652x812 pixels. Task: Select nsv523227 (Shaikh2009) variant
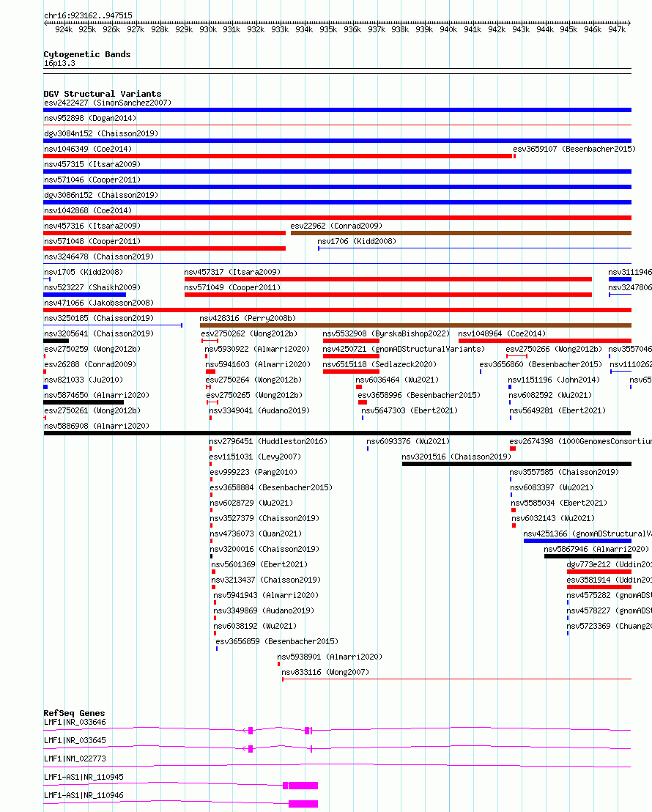coord(92,287)
